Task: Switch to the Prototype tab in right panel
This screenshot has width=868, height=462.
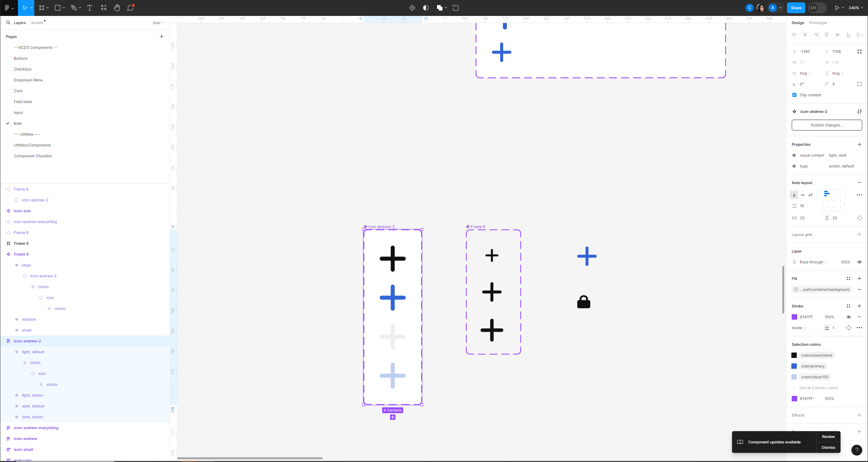Action: (x=817, y=22)
